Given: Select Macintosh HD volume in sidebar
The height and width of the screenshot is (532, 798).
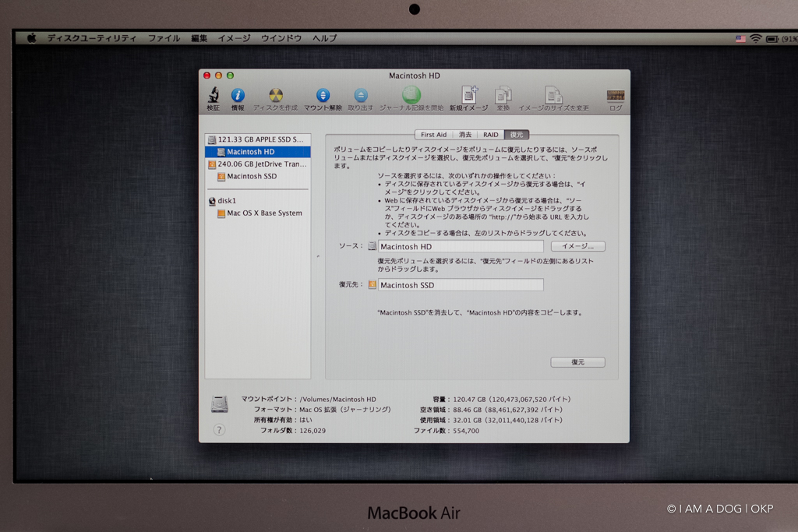Looking at the screenshot, I should point(257,152).
